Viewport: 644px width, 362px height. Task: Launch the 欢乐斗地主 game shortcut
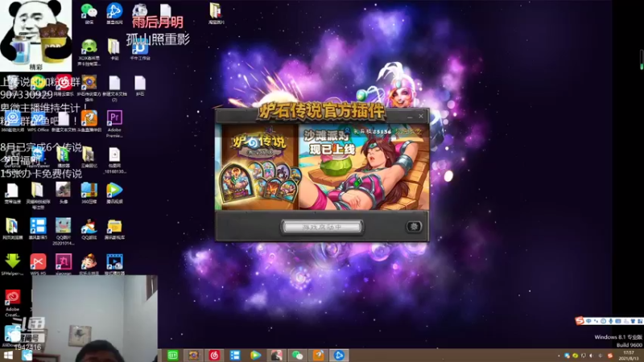(x=89, y=264)
